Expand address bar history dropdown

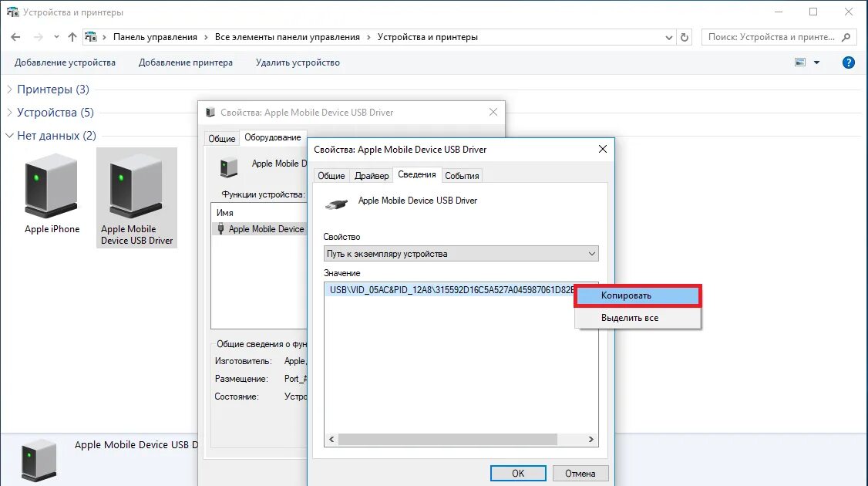point(668,37)
